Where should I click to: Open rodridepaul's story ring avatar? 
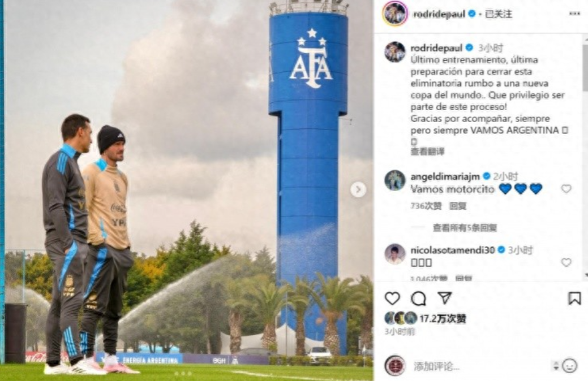[395, 14]
